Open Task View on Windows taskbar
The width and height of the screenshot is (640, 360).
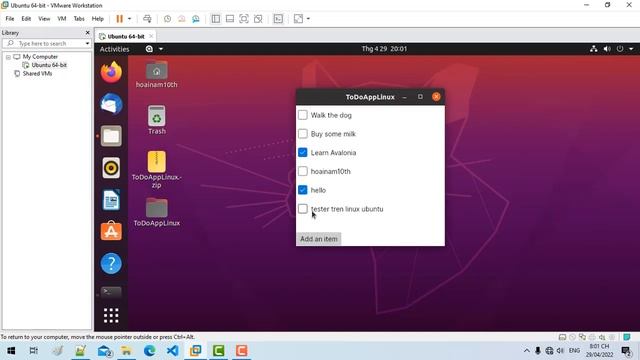click(34, 351)
